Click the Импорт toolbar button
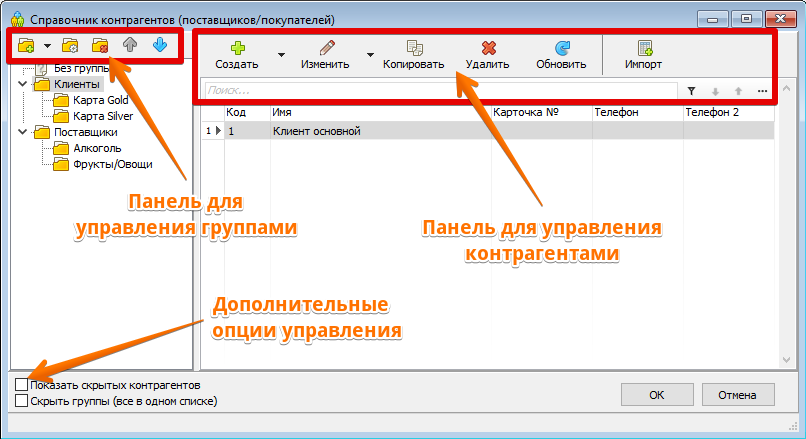Image resolution: width=806 pixels, height=439 pixels. (644, 55)
